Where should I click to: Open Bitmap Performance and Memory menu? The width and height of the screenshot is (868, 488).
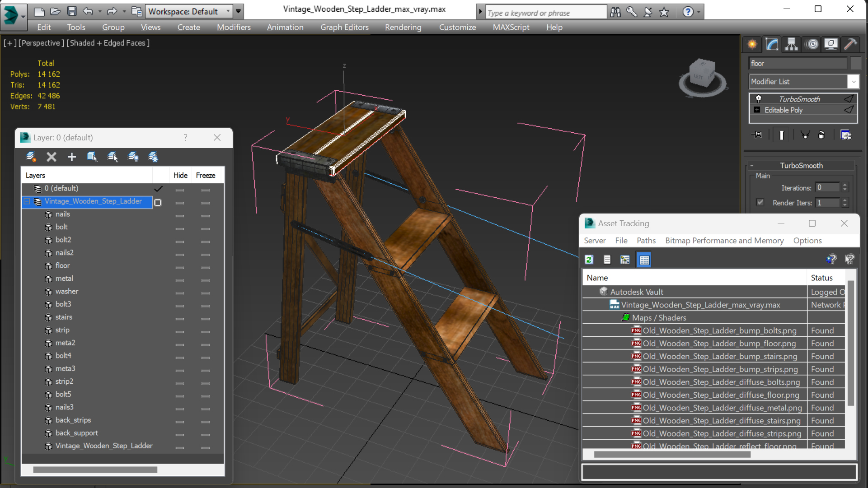pyautogui.click(x=724, y=241)
